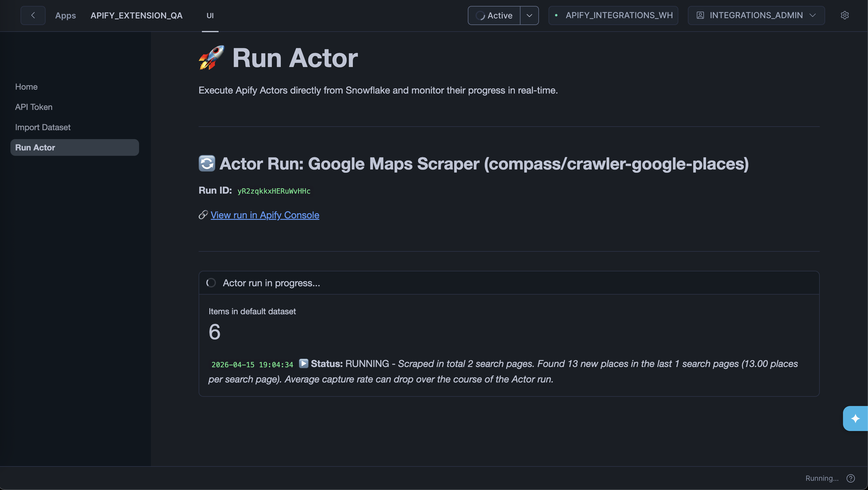Viewport: 868px width, 490px height.
Task: Click the refresh icon beside Actor Run heading
Action: click(207, 164)
